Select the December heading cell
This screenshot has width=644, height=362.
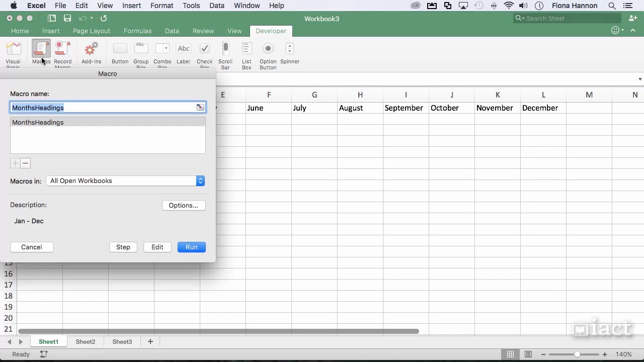(x=543, y=108)
